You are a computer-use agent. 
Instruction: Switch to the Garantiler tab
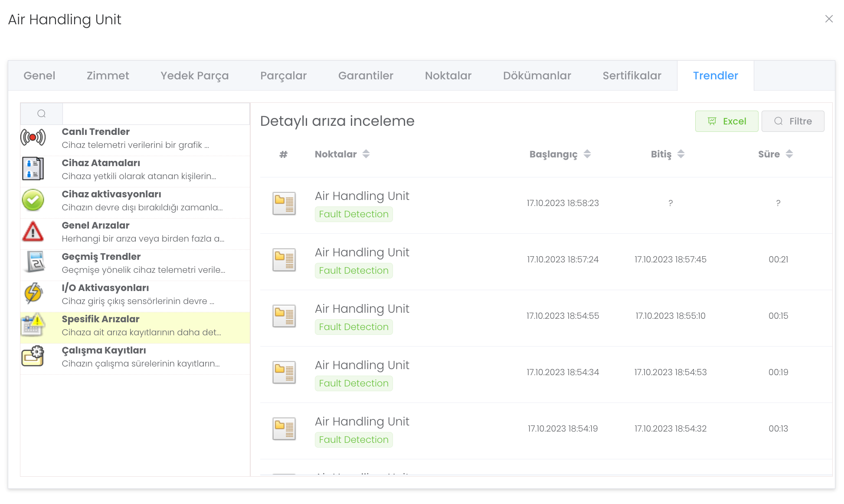click(366, 75)
